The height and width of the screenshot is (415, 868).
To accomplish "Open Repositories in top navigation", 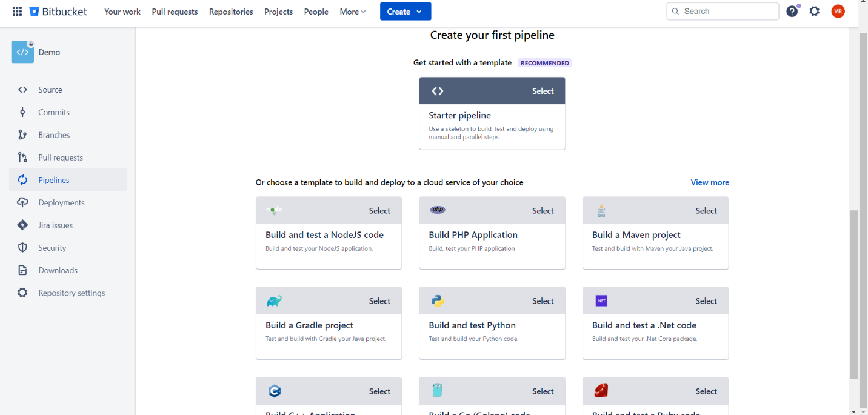I will [x=231, y=12].
